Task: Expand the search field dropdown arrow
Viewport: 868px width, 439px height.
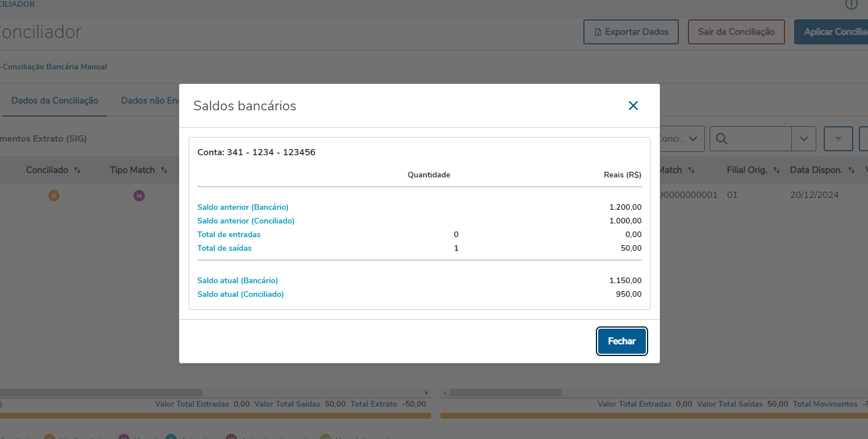Action: 803,139
